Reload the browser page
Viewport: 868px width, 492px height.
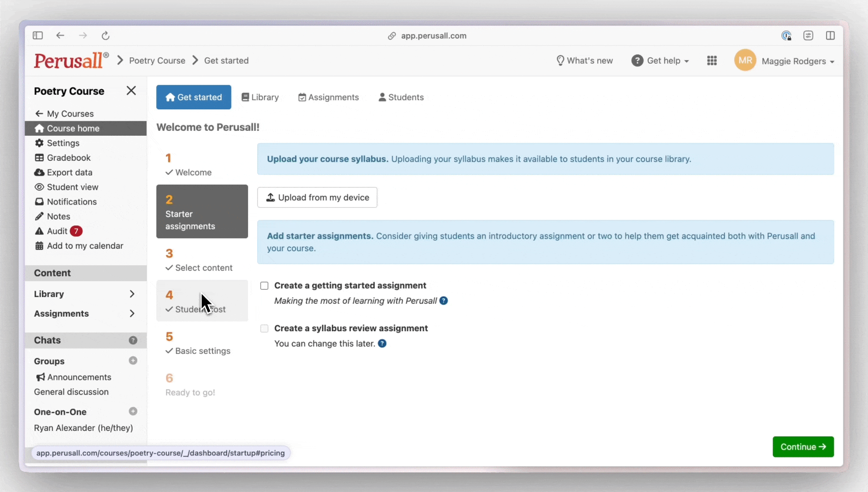pos(105,36)
